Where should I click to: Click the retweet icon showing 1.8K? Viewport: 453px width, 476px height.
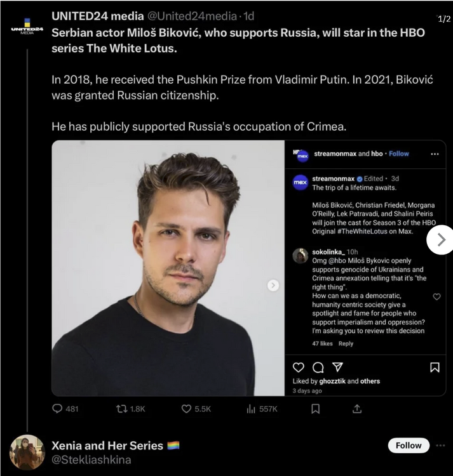[122, 409]
